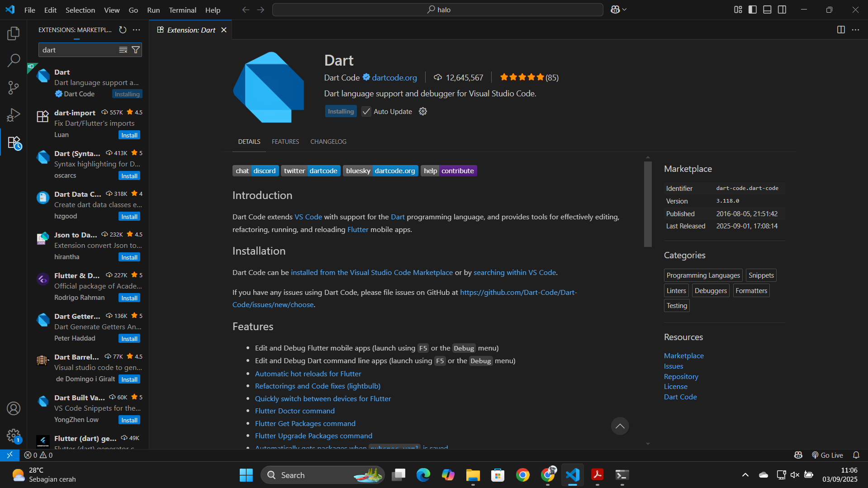Screen dimensions: 868x488
Task: Open the Source Control view
Action: 14,88
